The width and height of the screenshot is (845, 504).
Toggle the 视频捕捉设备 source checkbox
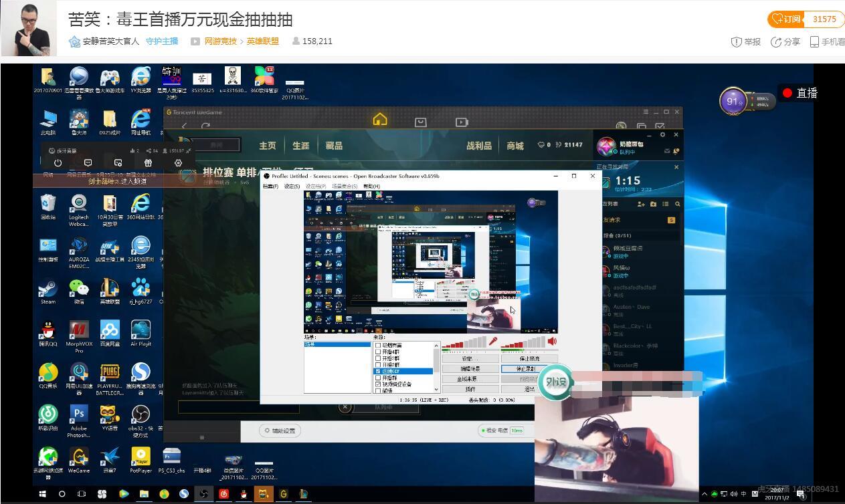379,384
